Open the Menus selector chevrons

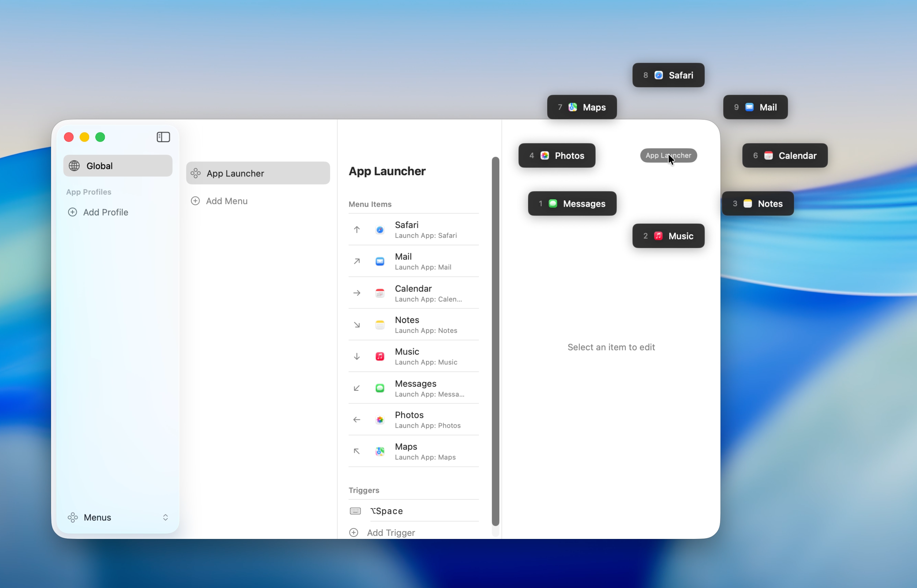tap(166, 517)
